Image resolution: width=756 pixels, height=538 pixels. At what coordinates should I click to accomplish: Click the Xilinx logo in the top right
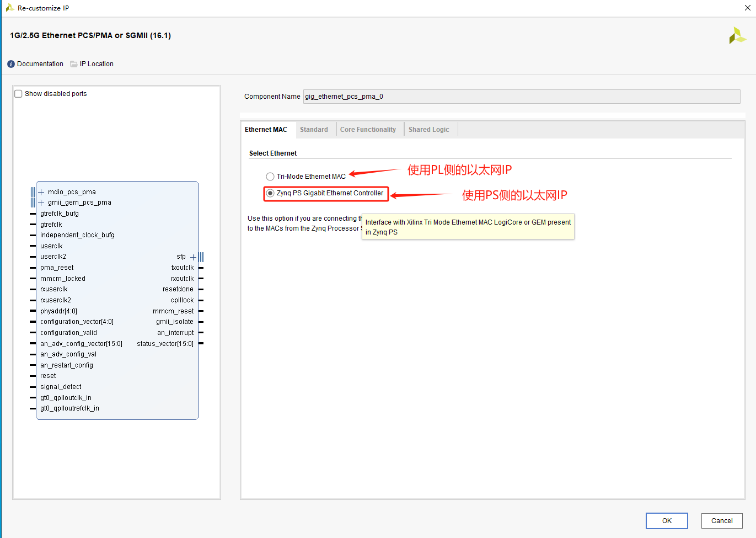pyautogui.click(x=737, y=36)
